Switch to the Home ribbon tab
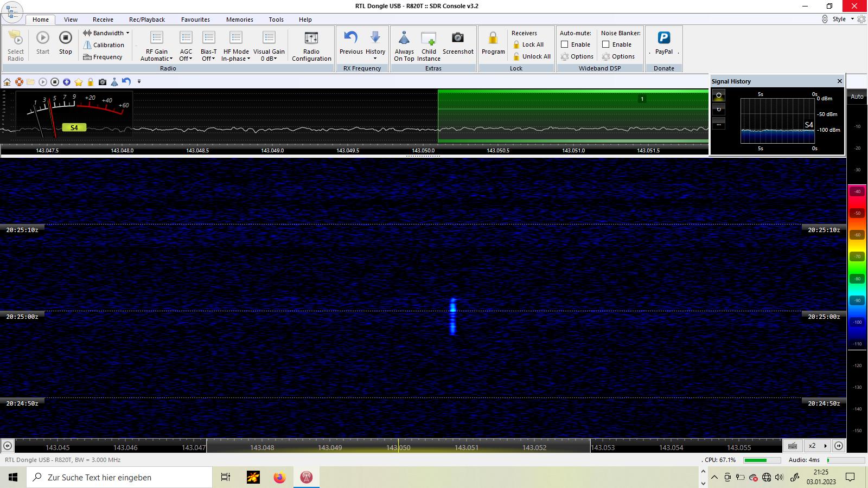Viewport: 868px width, 488px height. [x=41, y=20]
